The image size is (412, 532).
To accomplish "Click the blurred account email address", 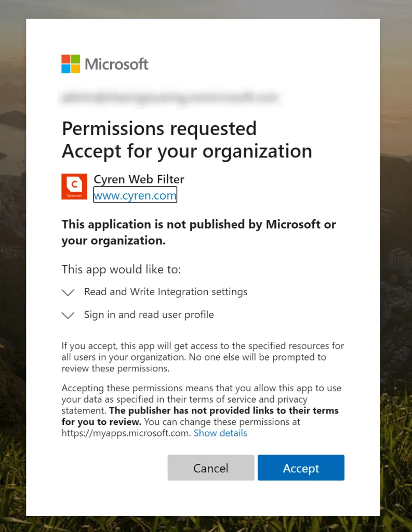I will tap(170, 97).
